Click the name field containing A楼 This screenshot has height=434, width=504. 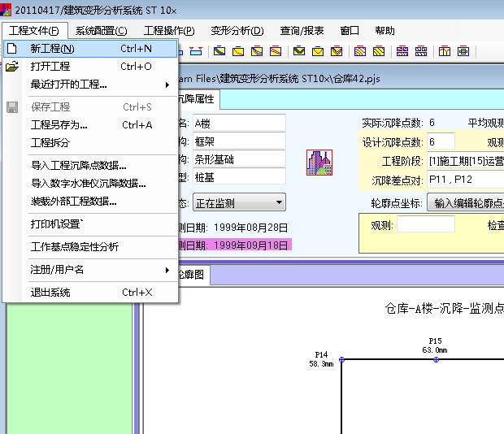click(x=239, y=123)
